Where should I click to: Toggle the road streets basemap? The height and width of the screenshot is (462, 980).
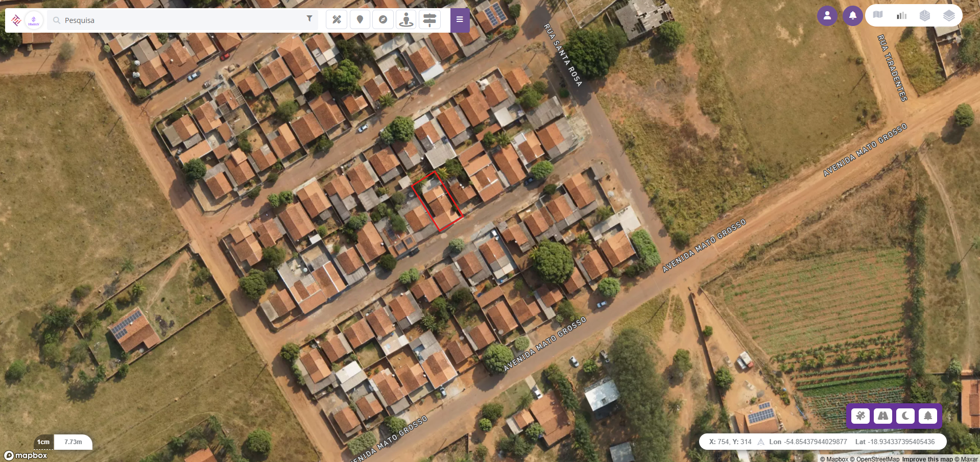point(883,416)
